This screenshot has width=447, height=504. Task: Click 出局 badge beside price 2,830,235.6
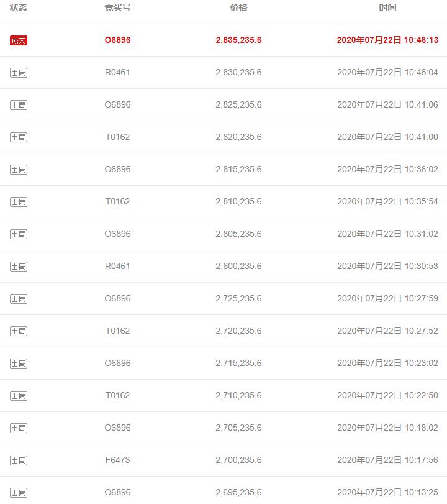click(19, 73)
